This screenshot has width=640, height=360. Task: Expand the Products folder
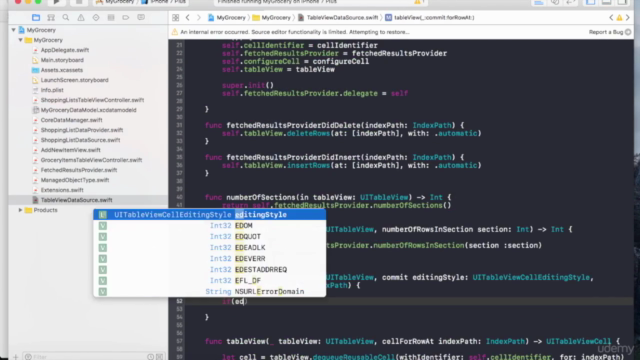(20, 210)
